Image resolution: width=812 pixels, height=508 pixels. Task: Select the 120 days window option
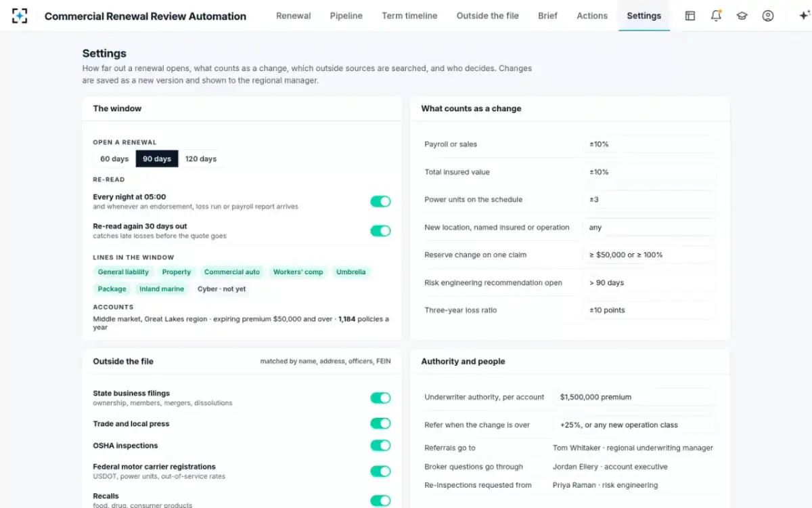(201, 158)
